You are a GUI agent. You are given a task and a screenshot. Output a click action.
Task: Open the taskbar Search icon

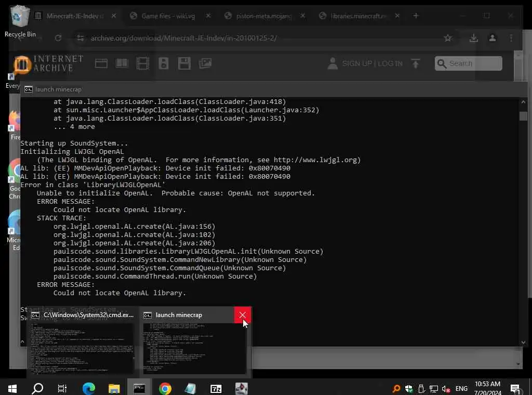point(37,389)
